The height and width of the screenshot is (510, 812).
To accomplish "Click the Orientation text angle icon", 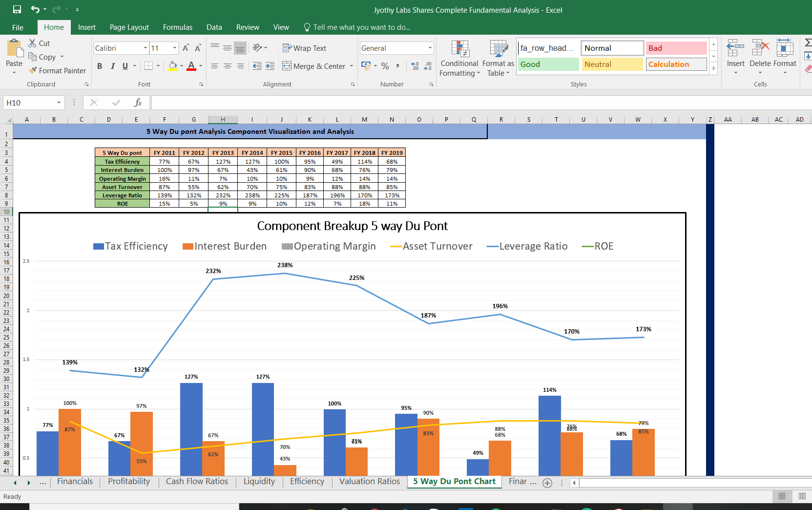I will click(257, 48).
